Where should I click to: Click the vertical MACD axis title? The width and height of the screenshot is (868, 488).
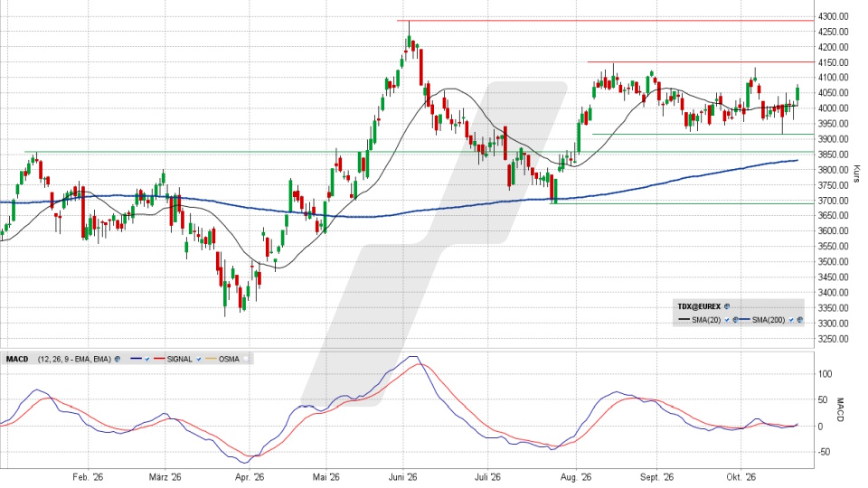pyautogui.click(x=840, y=410)
